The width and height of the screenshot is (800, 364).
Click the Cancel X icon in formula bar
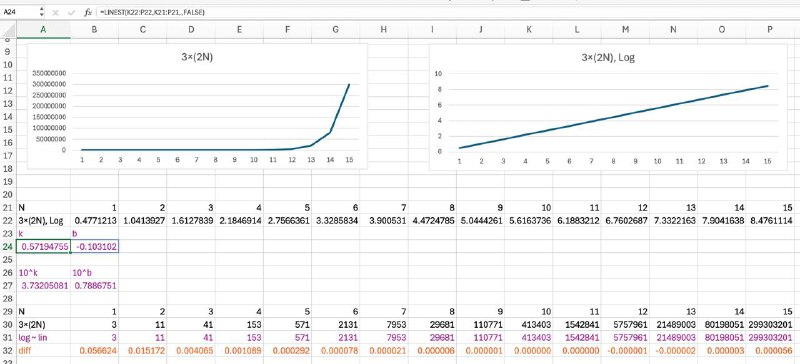pos(56,12)
